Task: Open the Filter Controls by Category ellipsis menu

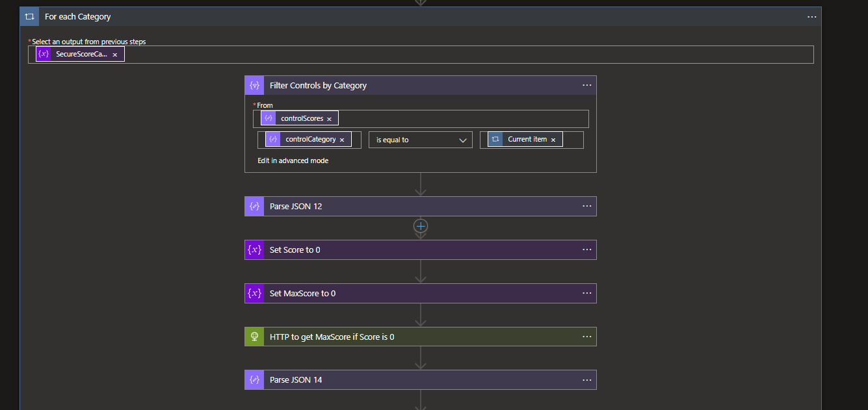Action: coord(587,85)
